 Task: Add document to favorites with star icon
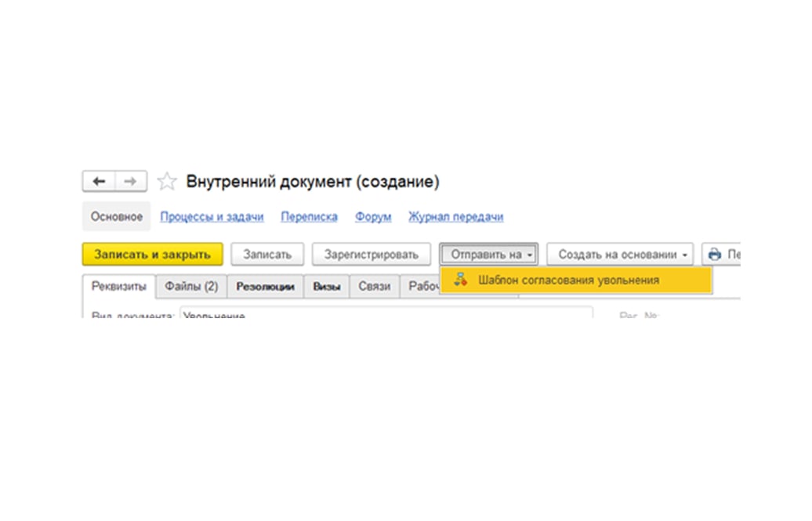coord(167,183)
